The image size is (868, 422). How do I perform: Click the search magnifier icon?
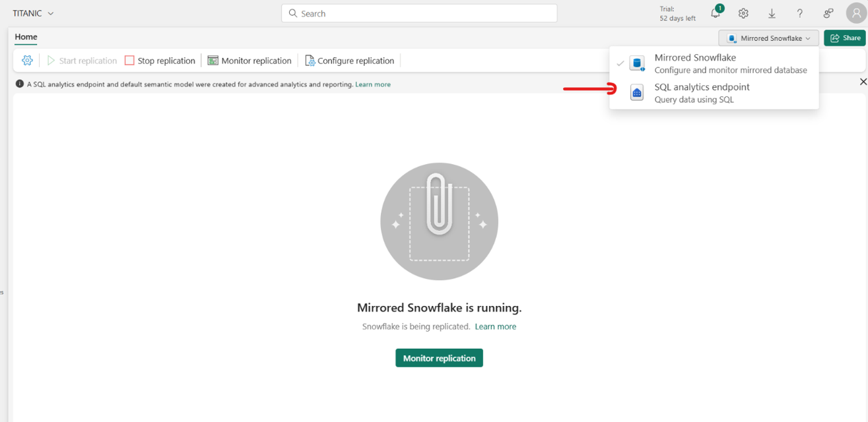pyautogui.click(x=293, y=13)
